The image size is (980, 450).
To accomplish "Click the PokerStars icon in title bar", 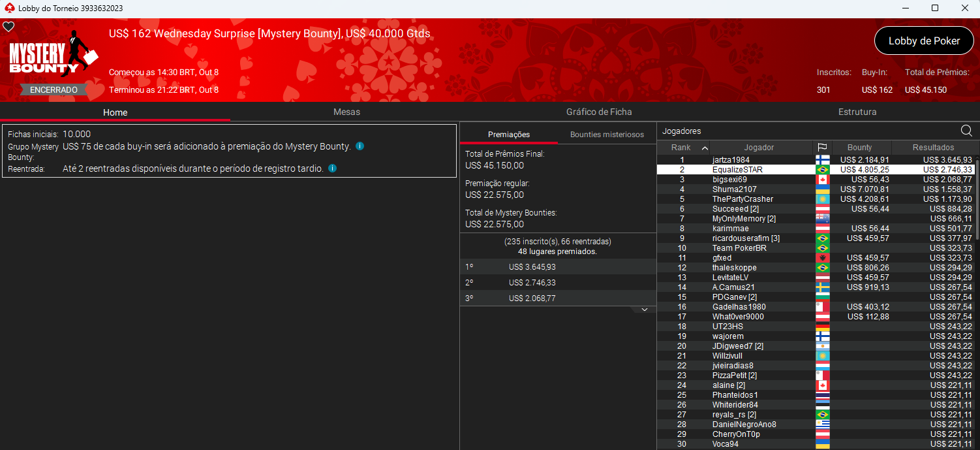I will point(7,8).
